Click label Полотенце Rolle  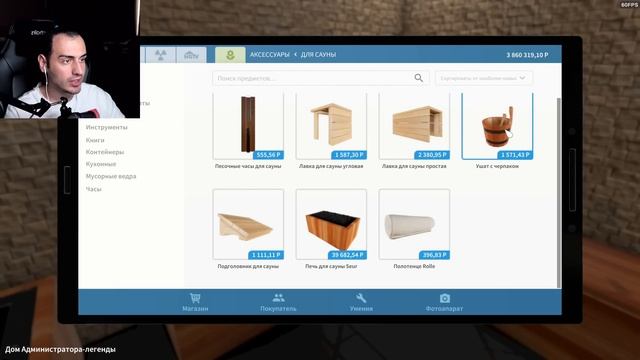tap(414, 266)
